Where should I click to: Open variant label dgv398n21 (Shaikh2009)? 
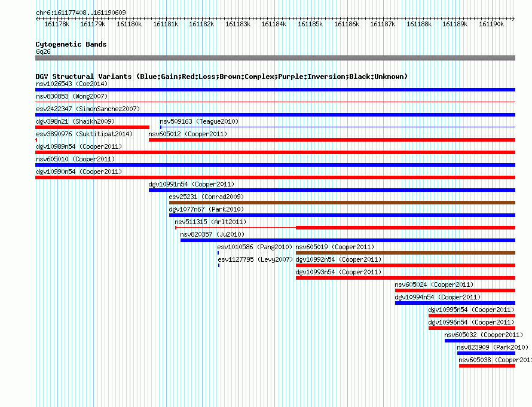point(75,121)
